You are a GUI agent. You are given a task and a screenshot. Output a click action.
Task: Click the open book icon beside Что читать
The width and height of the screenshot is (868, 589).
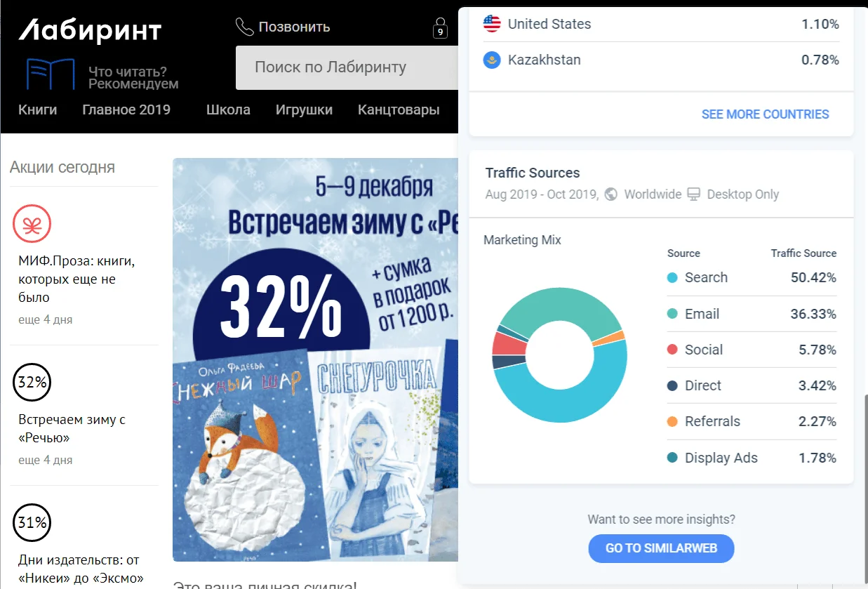51,74
